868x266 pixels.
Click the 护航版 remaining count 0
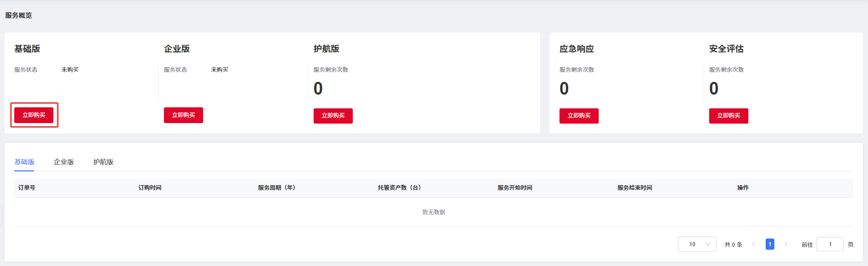(318, 88)
